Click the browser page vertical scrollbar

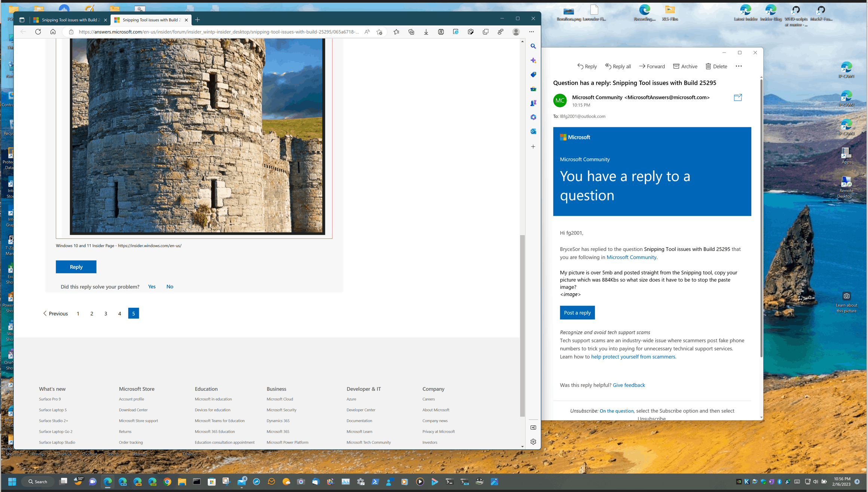point(522,326)
